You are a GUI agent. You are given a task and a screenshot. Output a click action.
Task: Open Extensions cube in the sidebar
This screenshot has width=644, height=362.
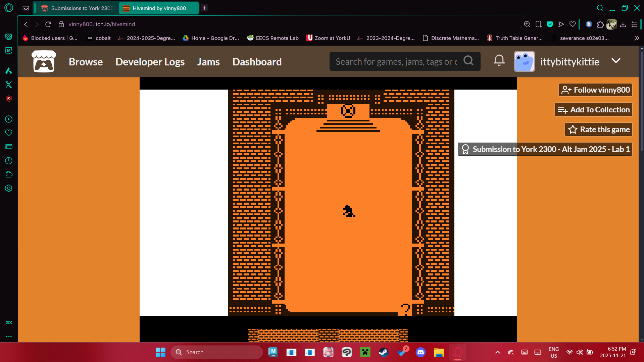(x=9, y=174)
